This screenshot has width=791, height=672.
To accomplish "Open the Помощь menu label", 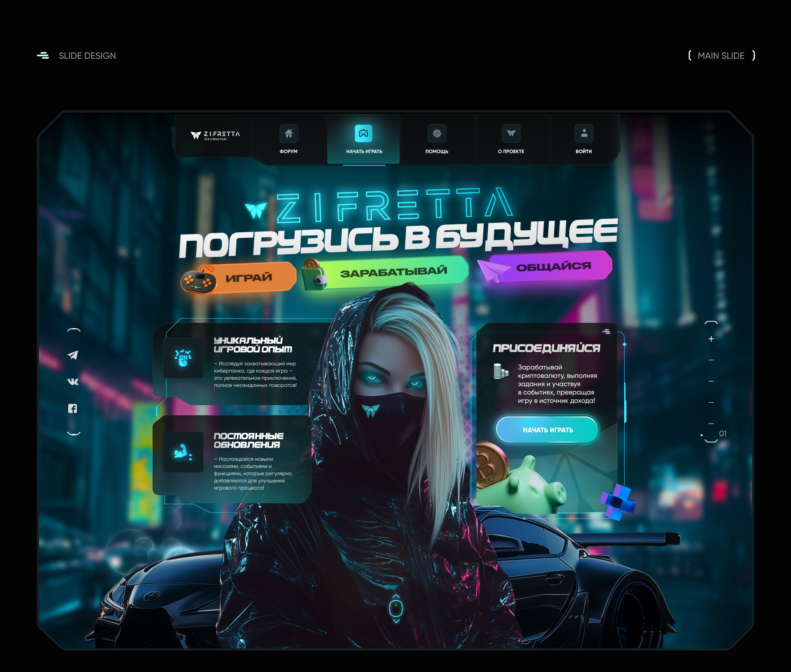I will [x=437, y=152].
